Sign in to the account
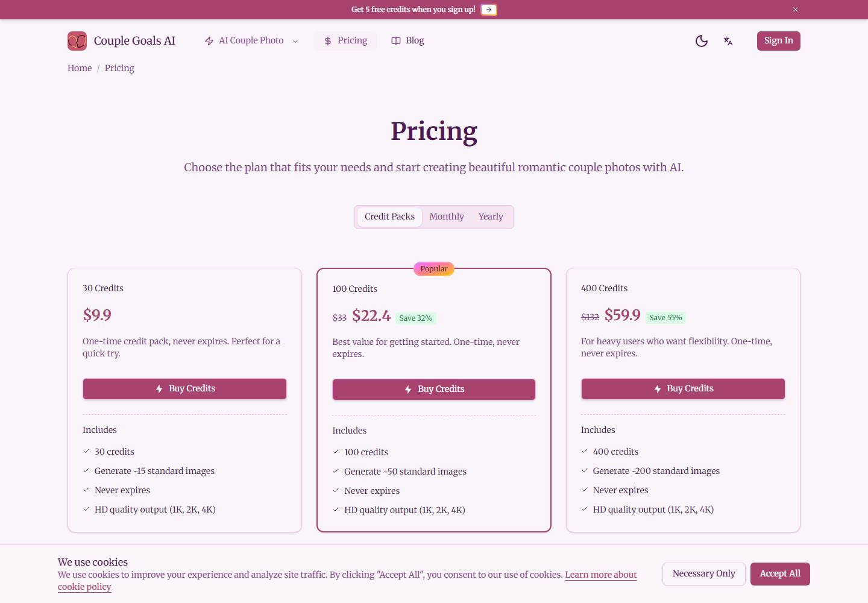Image resolution: width=868 pixels, height=603 pixels. (x=779, y=41)
